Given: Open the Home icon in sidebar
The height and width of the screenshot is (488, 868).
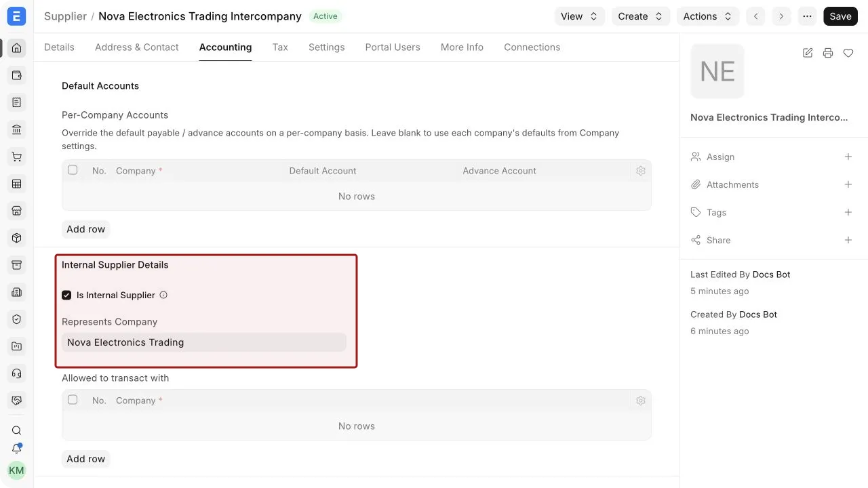Looking at the screenshot, I should (x=17, y=48).
